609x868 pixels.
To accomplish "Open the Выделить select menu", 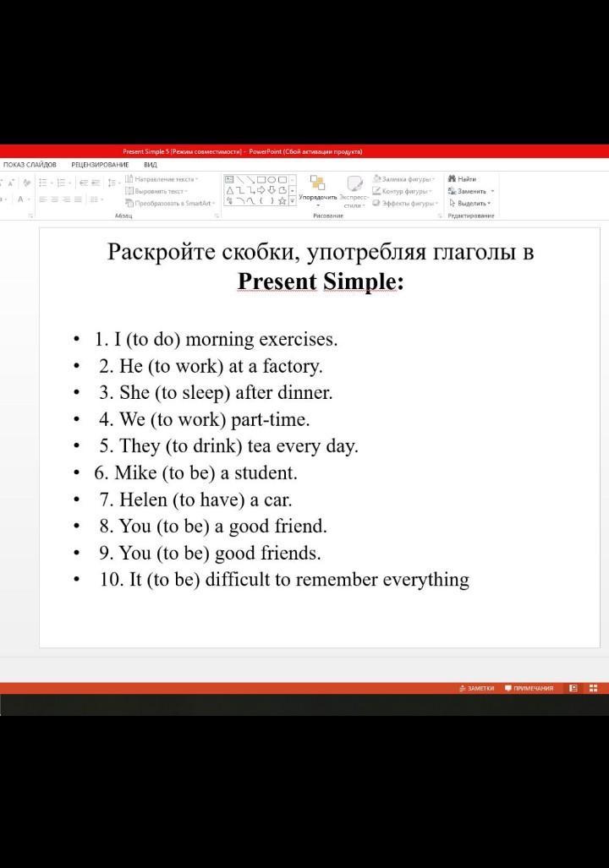I will click(x=470, y=203).
